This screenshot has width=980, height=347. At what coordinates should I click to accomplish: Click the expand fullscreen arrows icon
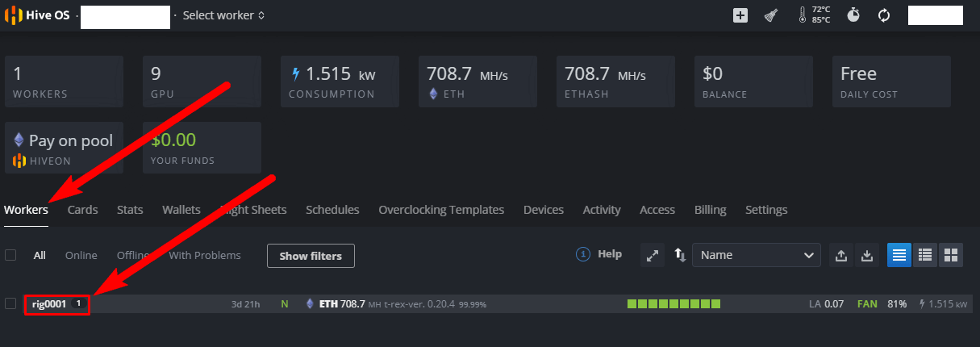tap(652, 255)
